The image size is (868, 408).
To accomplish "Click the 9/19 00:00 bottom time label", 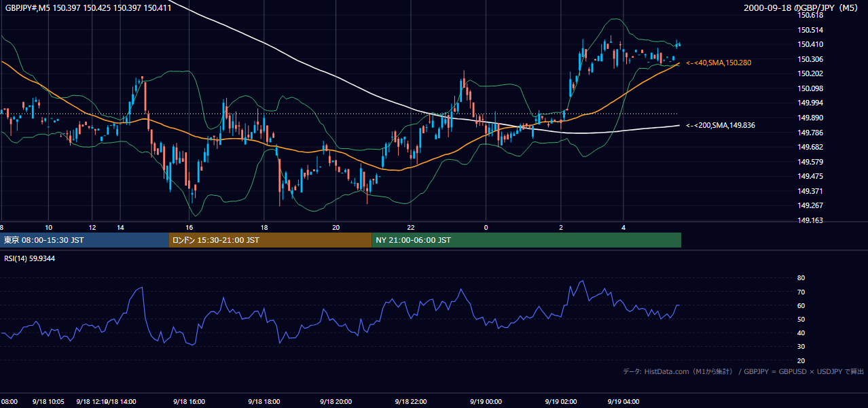I will tap(485, 402).
